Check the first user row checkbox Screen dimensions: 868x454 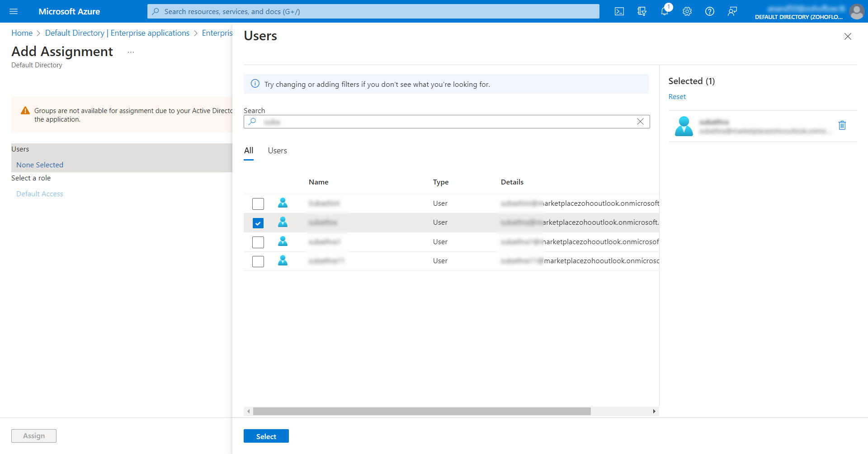[x=258, y=204]
